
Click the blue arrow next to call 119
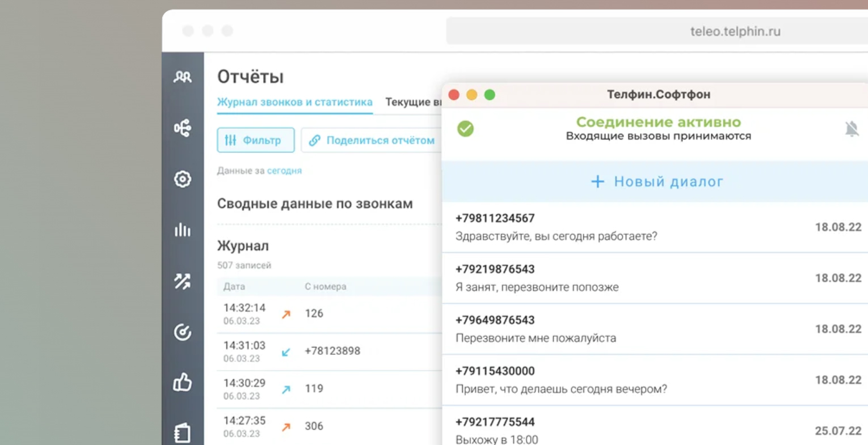pyautogui.click(x=286, y=389)
